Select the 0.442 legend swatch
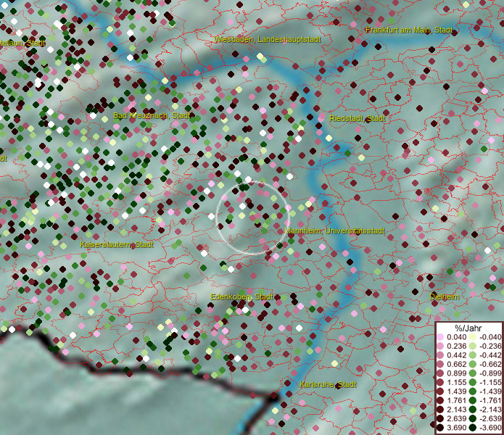The height and width of the screenshot is (435, 504). pos(441,355)
